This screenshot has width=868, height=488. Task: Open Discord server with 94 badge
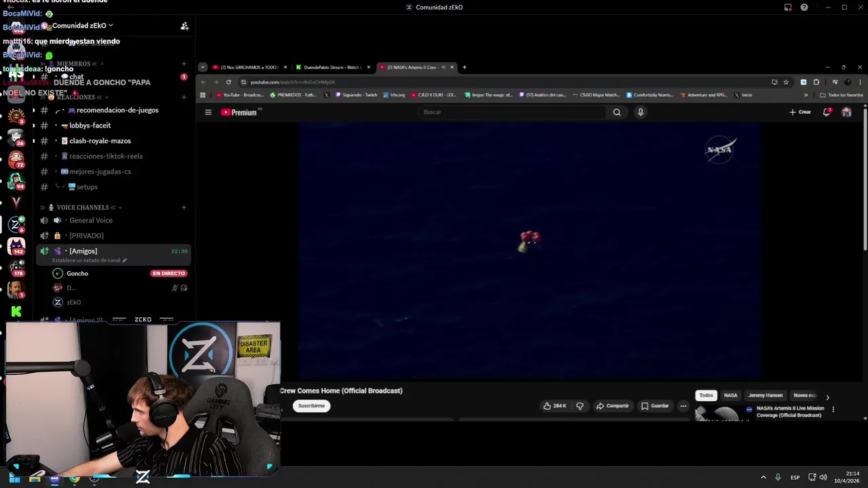tap(16, 181)
